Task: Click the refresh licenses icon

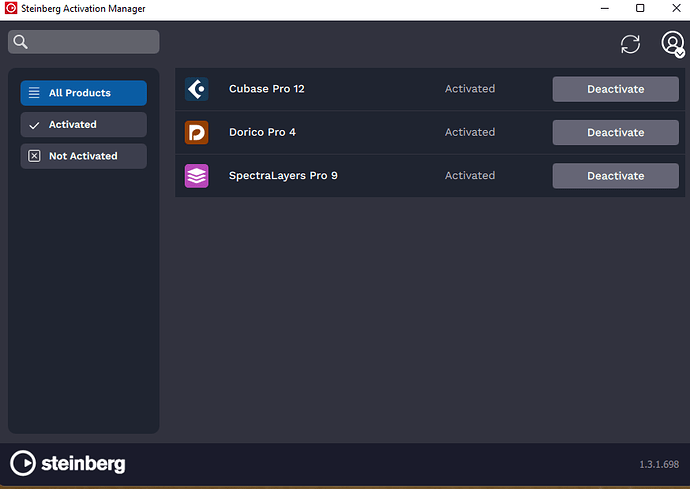Action: [630, 44]
